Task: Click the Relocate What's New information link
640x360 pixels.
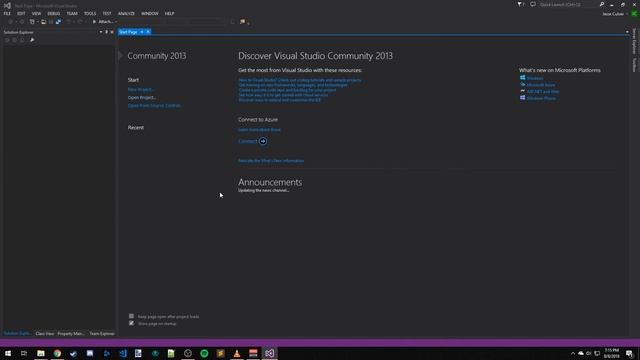Action: [271, 161]
